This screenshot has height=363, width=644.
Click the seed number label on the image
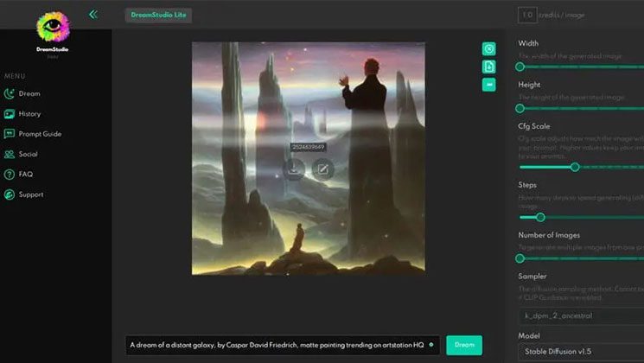click(x=308, y=147)
